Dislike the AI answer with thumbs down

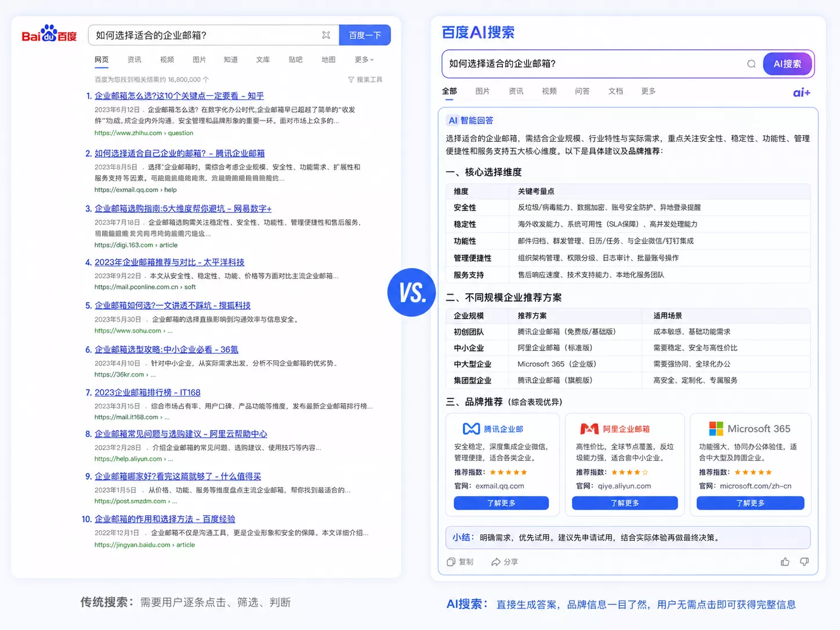pos(805,562)
